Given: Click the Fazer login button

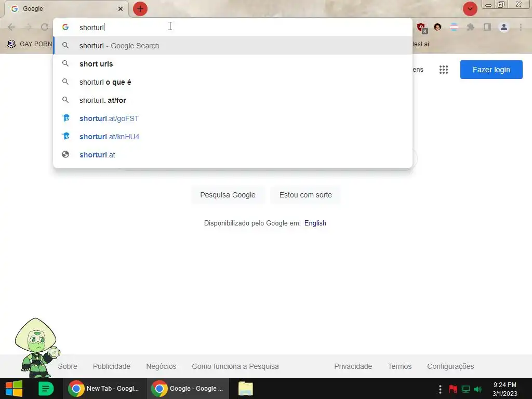Looking at the screenshot, I should 491,70.
